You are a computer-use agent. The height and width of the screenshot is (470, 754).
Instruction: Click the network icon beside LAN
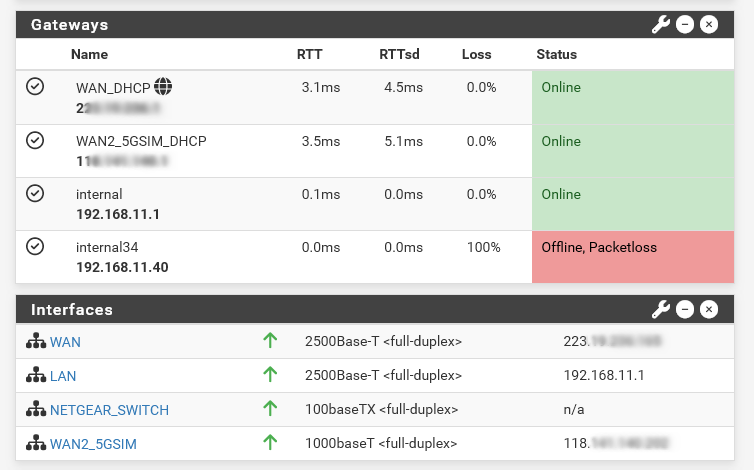pos(36,376)
